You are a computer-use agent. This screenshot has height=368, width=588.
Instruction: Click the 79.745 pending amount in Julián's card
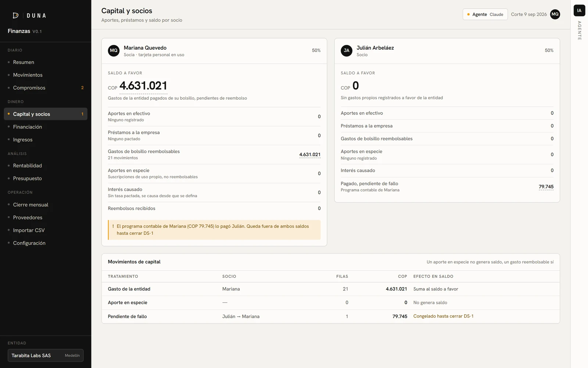tap(546, 187)
